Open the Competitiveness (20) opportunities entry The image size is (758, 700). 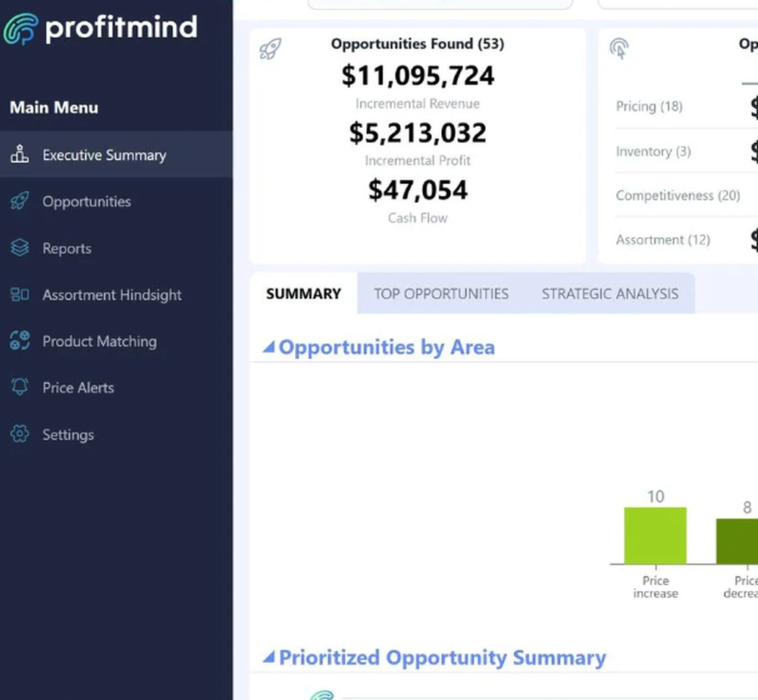coord(678,195)
